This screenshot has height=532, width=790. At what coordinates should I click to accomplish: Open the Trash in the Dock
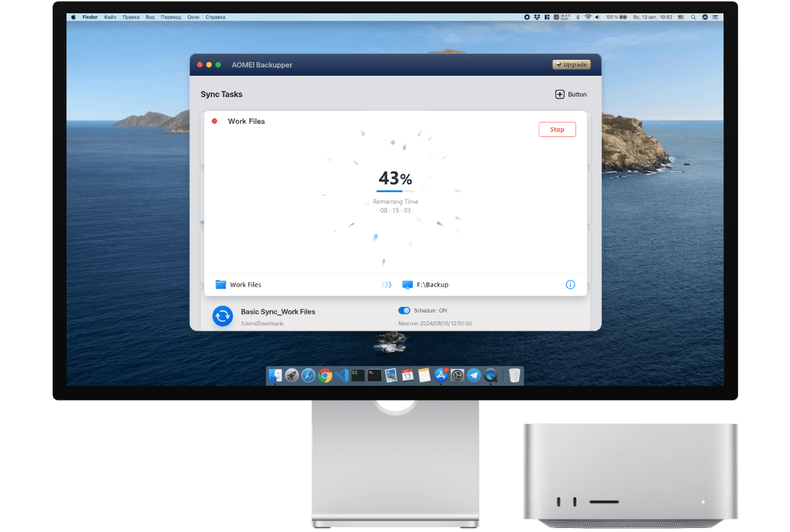point(515,375)
